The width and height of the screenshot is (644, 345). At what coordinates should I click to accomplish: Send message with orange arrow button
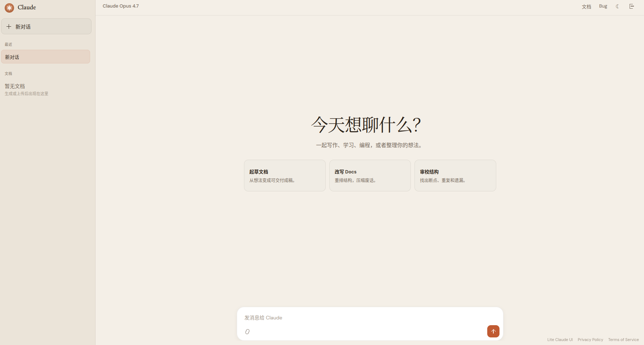[x=493, y=331]
